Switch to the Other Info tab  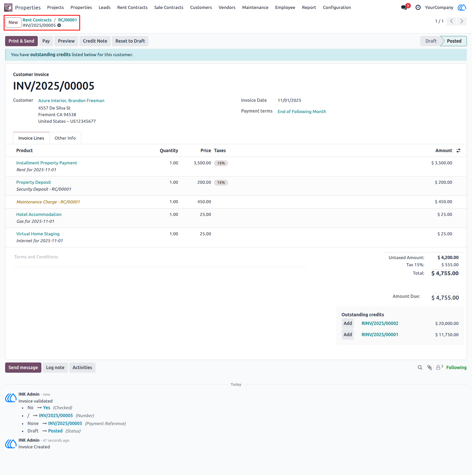tap(65, 138)
